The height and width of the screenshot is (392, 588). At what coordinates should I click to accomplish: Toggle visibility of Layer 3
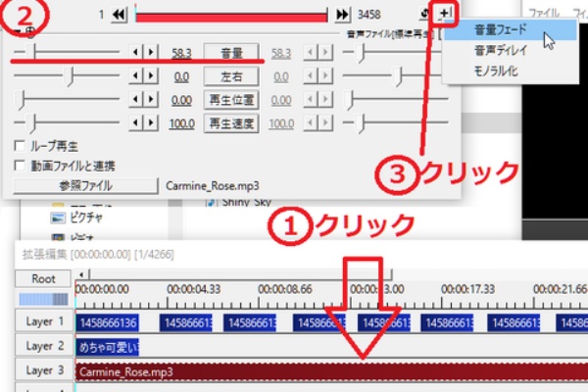[44, 370]
